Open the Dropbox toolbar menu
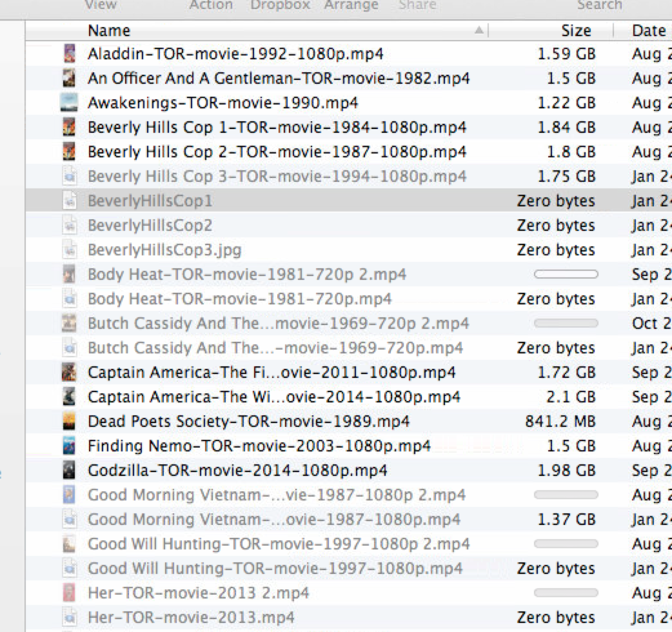This screenshot has width=672, height=632. click(281, 5)
